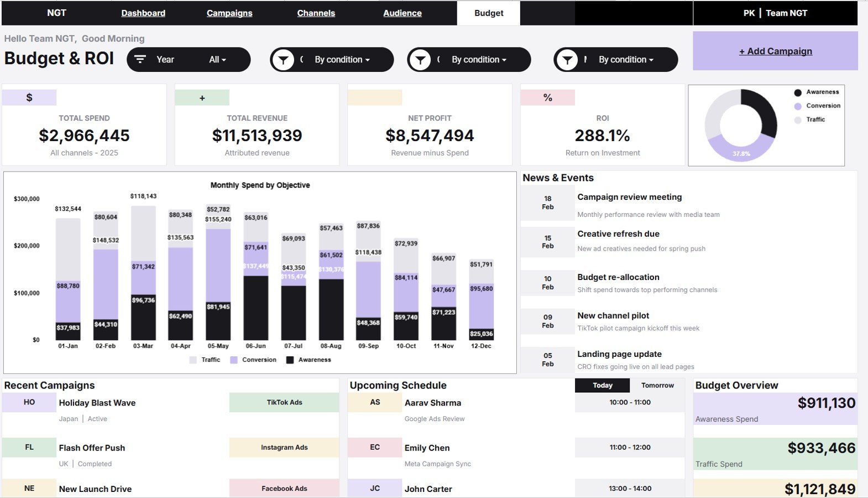
Task: Click the $911,130 Awareness Spend card
Action: [775, 409]
